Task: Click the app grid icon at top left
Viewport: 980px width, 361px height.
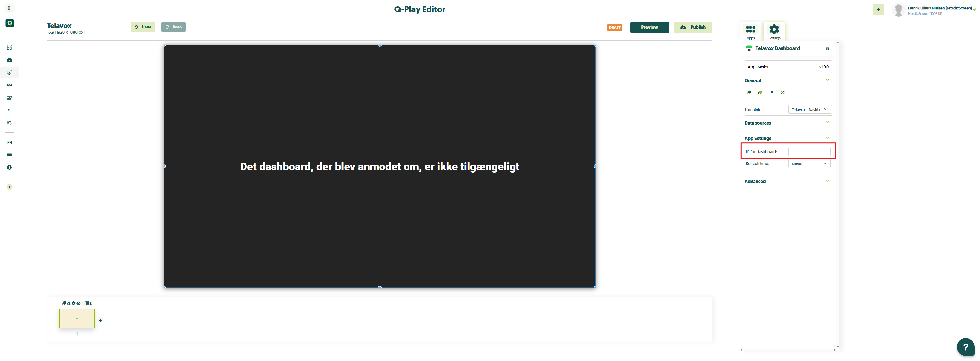Action: (9, 8)
